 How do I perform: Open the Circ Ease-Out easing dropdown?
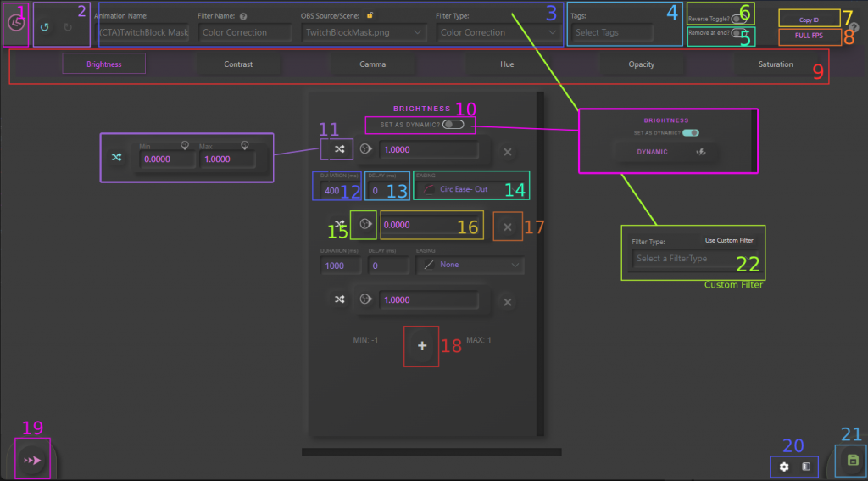(470, 189)
